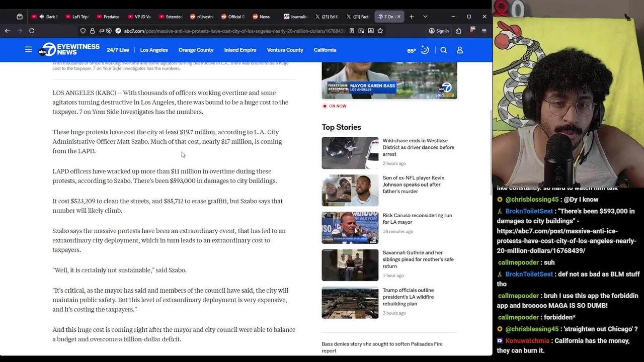Click the tracking protection shield icon

[83, 31]
